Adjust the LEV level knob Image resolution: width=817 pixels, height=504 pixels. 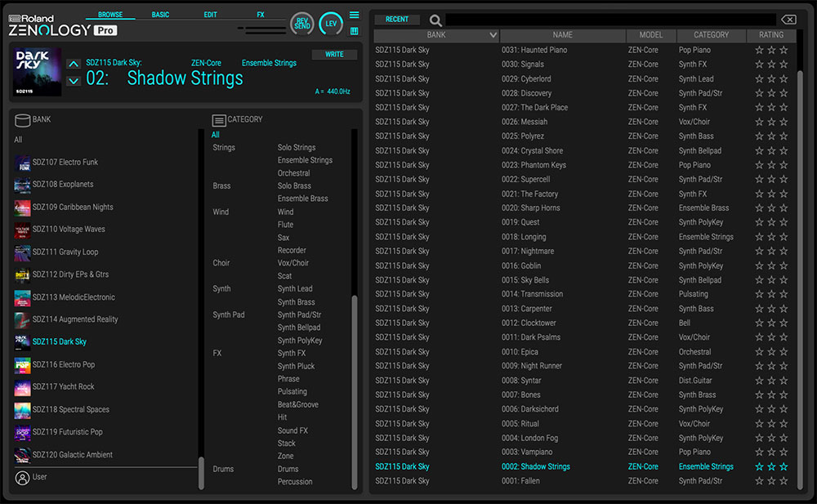pyautogui.click(x=331, y=24)
